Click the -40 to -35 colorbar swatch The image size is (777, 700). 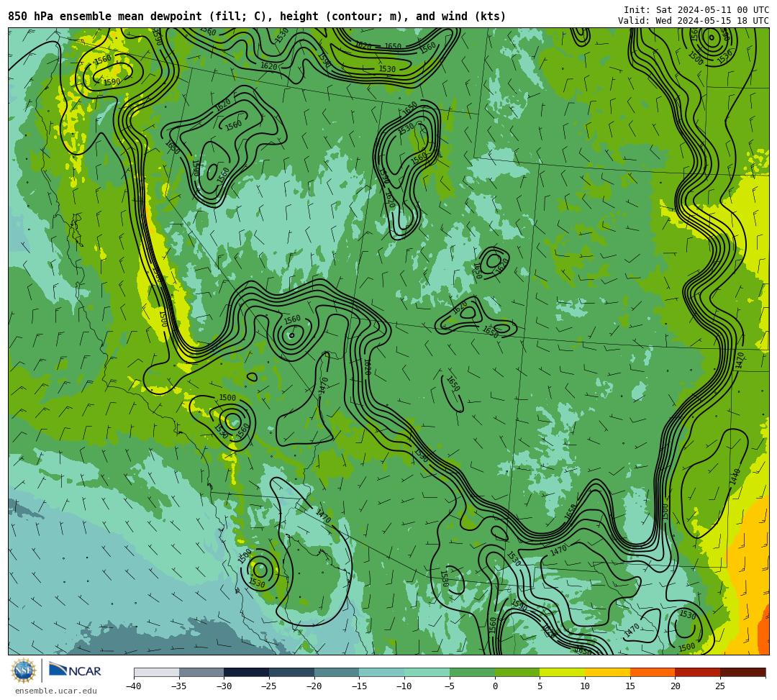point(157,672)
